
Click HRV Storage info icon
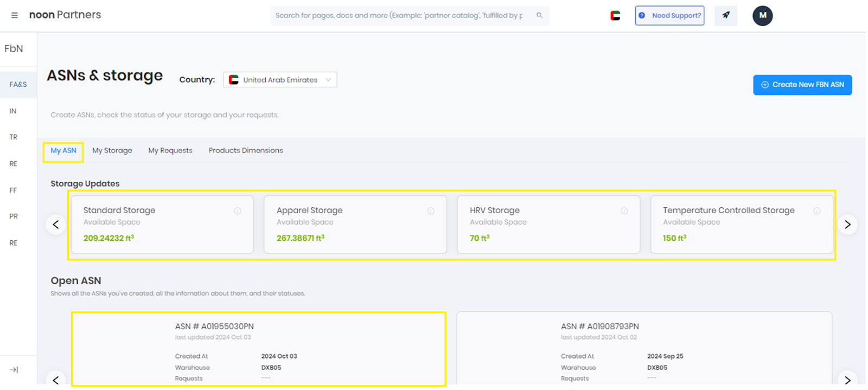tap(624, 211)
